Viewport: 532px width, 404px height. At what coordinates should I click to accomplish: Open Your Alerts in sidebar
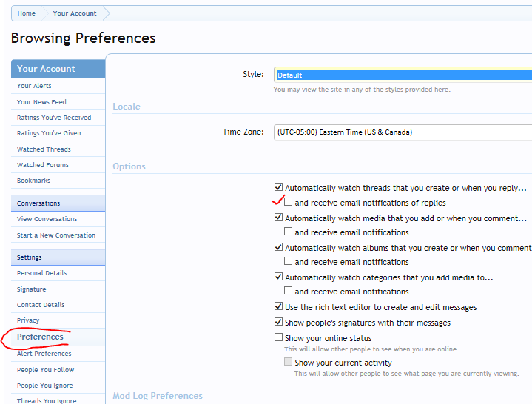point(34,87)
